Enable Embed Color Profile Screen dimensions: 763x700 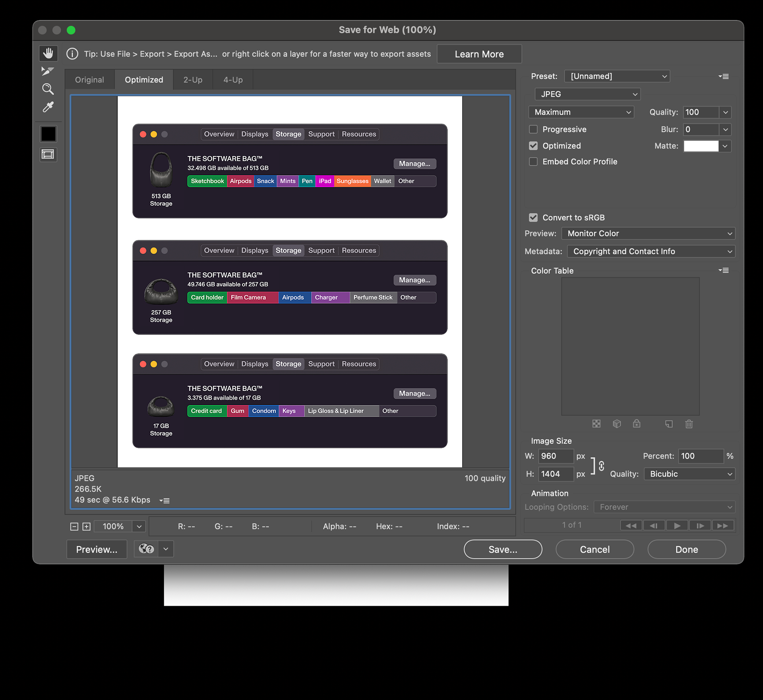click(x=533, y=161)
